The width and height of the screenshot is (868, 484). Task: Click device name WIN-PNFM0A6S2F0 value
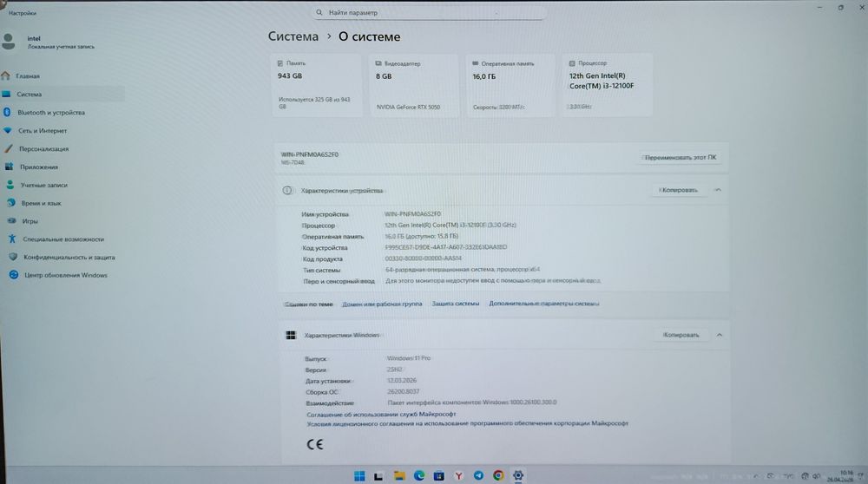412,213
